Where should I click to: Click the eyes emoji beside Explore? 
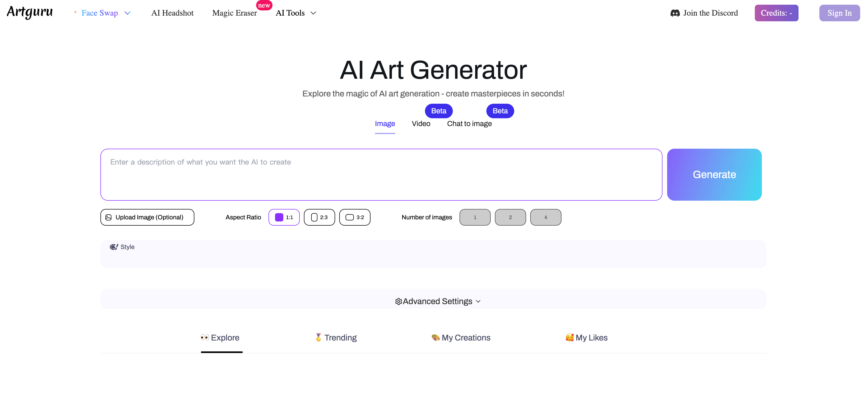(x=205, y=338)
